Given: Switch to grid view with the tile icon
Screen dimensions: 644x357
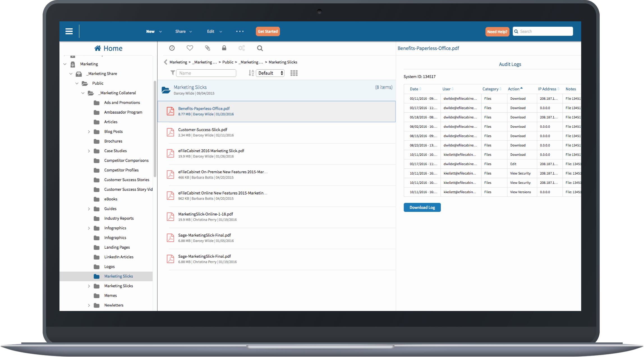Looking at the screenshot, I should (294, 73).
